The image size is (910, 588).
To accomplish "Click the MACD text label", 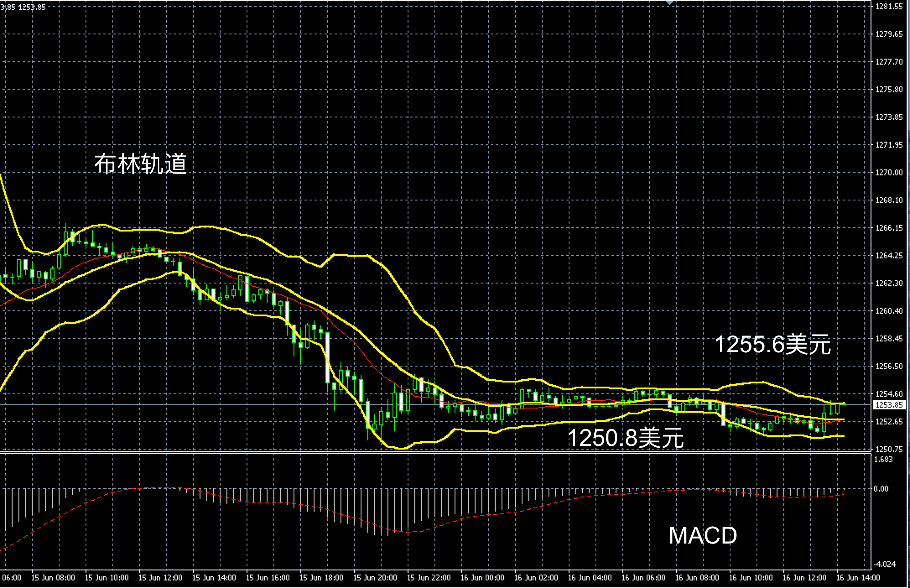I will coord(702,536).
